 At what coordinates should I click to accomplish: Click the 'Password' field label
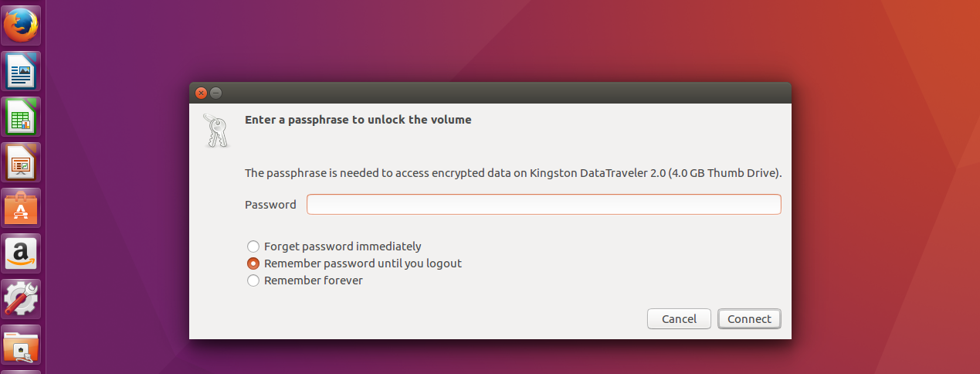point(270,205)
